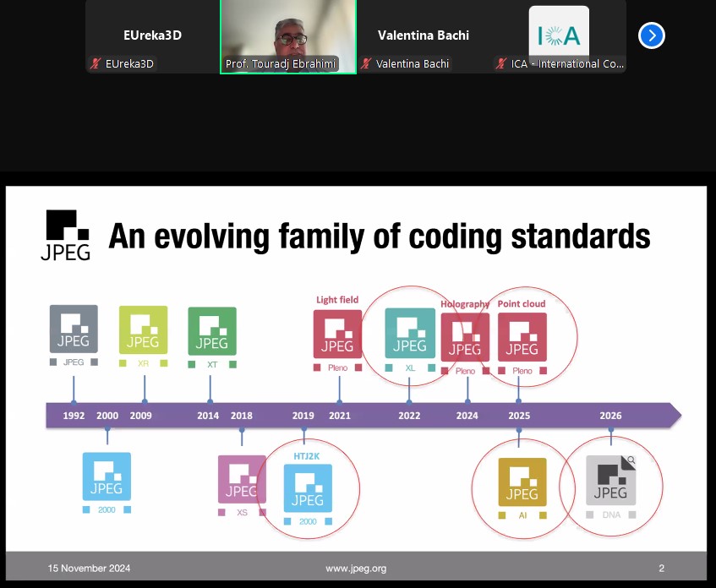Screen dimensions: 716x588
Task: Select the EUreka3D participant tile
Action: pos(152,36)
